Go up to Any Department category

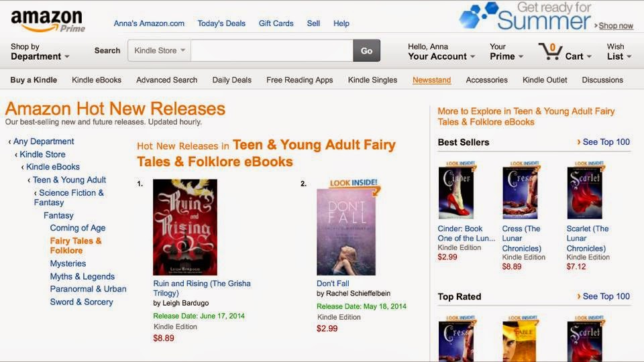tap(43, 141)
